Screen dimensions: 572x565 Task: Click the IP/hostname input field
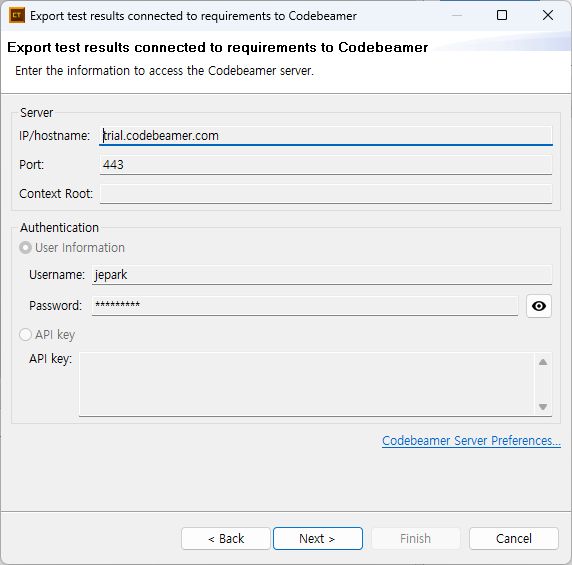click(326, 136)
